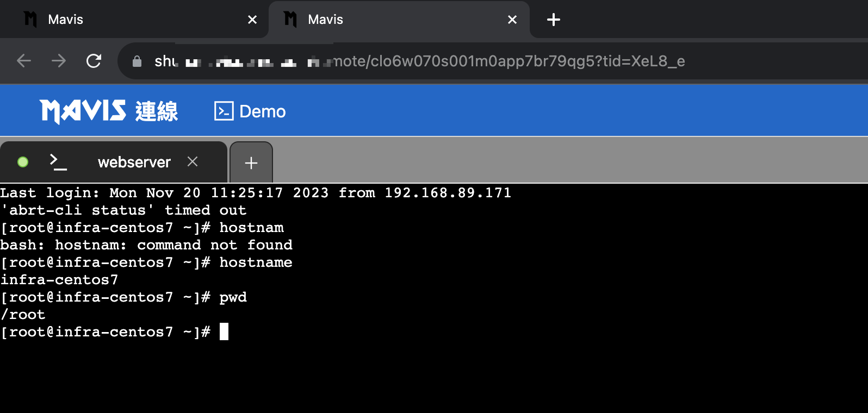Go back to previous page
868x413 pixels.
pos(24,61)
